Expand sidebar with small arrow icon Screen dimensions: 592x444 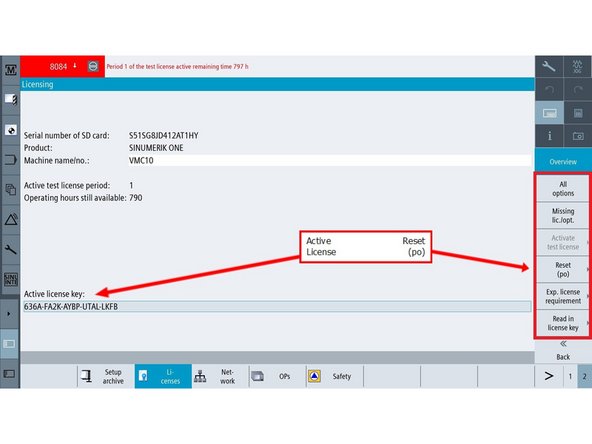pyautogui.click(x=9, y=314)
